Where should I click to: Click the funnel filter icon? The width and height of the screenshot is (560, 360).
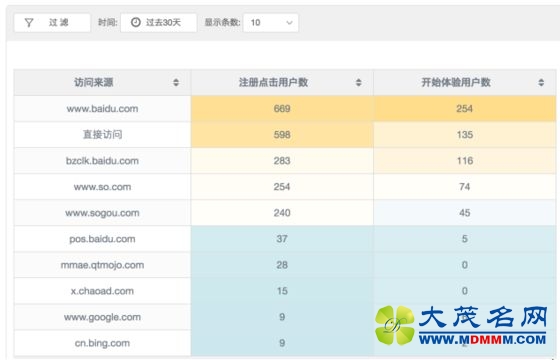point(29,23)
